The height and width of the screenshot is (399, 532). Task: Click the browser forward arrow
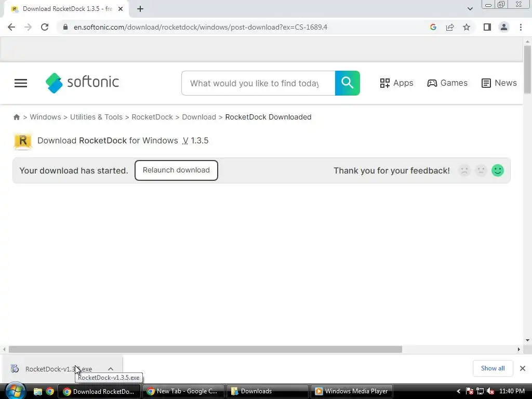point(28,27)
